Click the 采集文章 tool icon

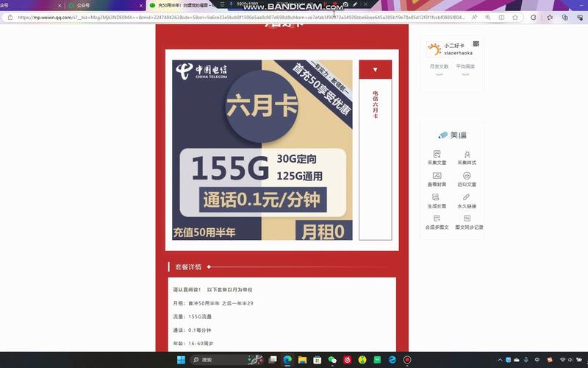pos(437,155)
